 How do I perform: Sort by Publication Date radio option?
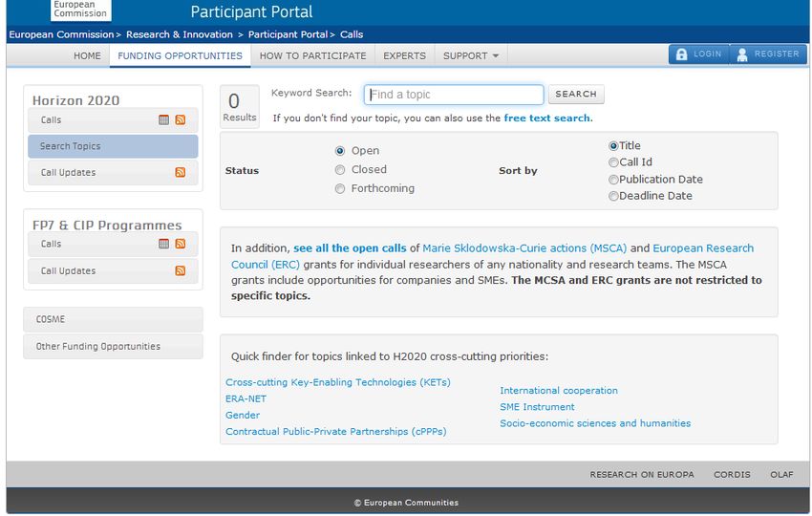[613, 180]
